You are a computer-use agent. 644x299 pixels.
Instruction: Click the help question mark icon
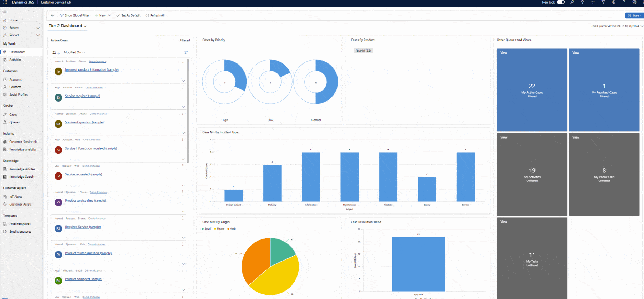[x=624, y=2]
